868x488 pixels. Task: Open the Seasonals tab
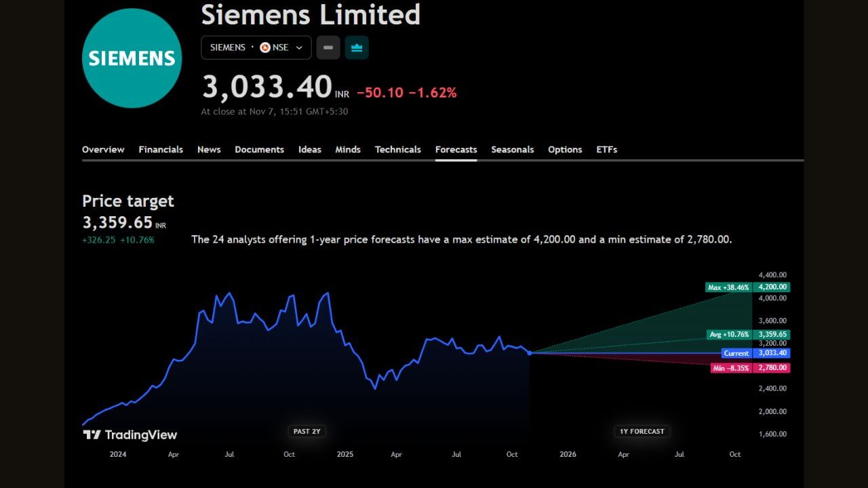513,149
